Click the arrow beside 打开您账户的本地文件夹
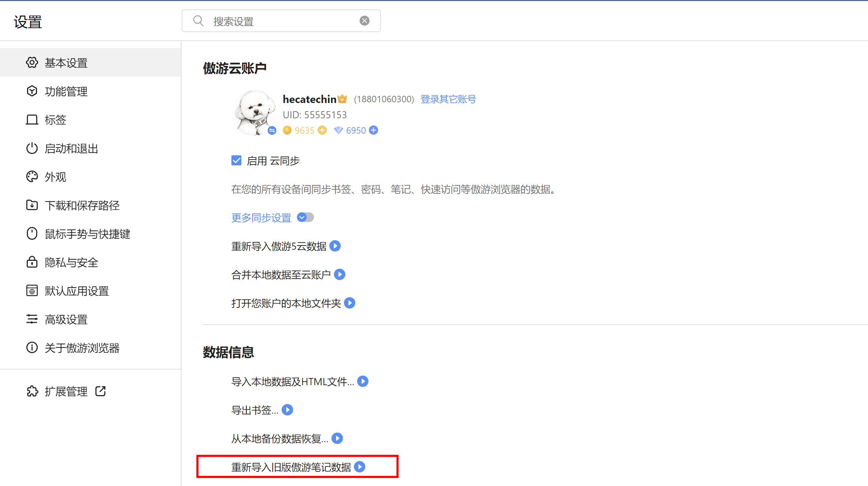This screenshot has height=486, width=868. pos(350,303)
